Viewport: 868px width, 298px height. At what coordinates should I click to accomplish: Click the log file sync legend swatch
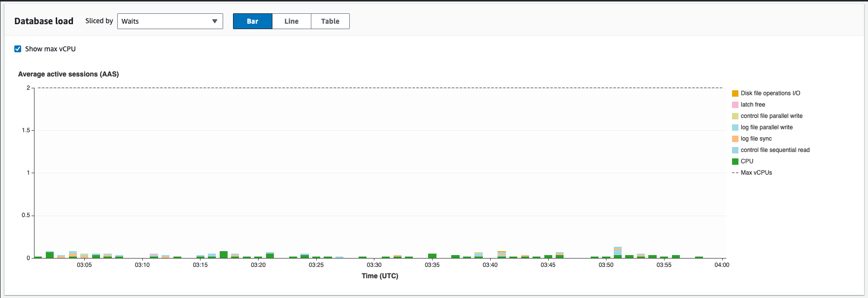735,139
